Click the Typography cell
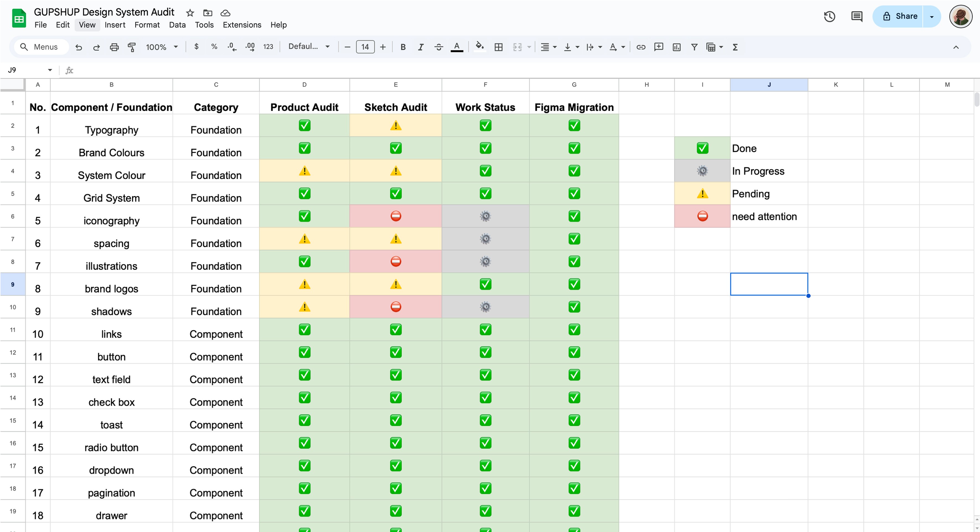 point(112,126)
